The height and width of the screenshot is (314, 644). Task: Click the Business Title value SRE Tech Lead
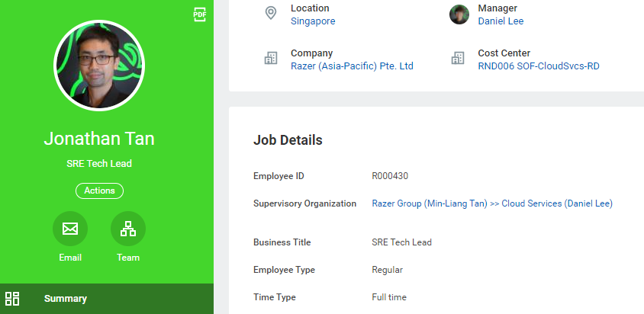click(x=401, y=242)
